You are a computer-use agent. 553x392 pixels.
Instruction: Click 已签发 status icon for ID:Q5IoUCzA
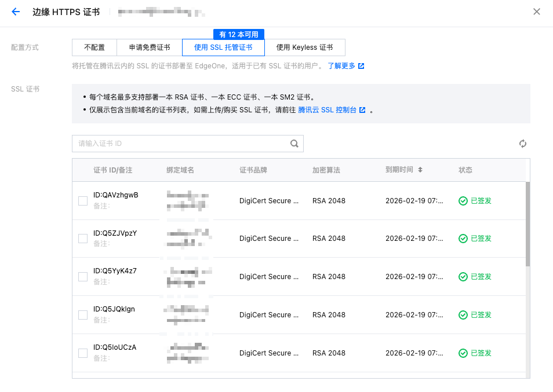pyautogui.click(x=463, y=353)
